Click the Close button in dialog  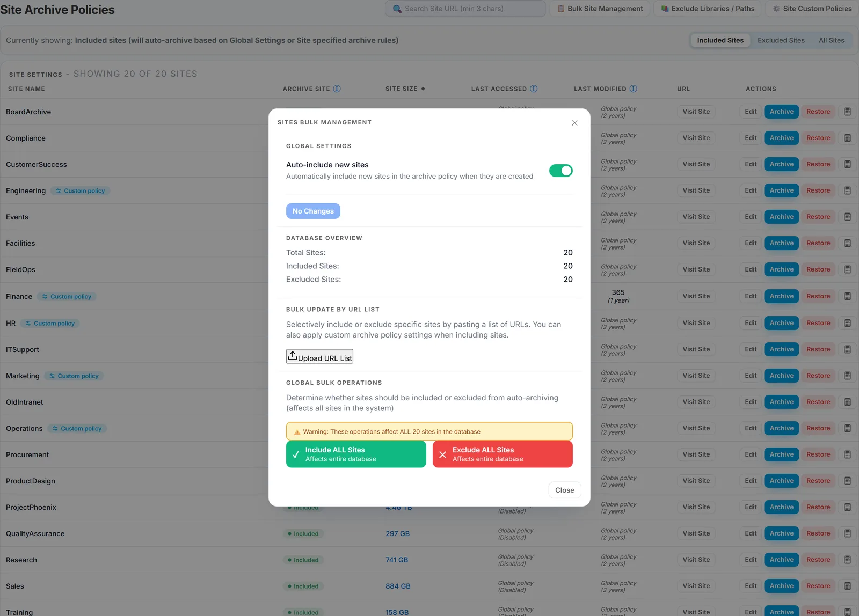(564, 490)
